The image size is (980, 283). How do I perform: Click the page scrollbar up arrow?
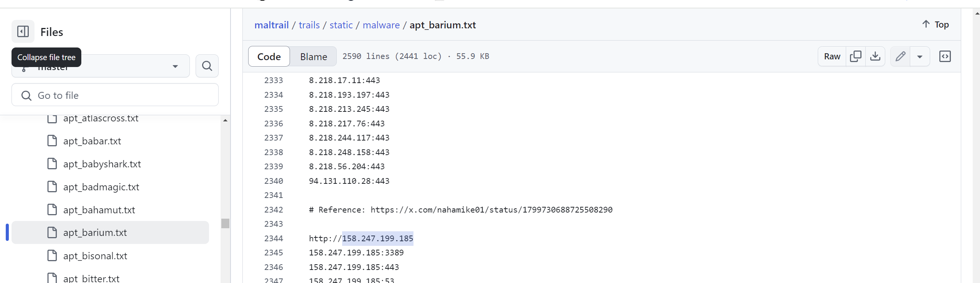(x=977, y=13)
